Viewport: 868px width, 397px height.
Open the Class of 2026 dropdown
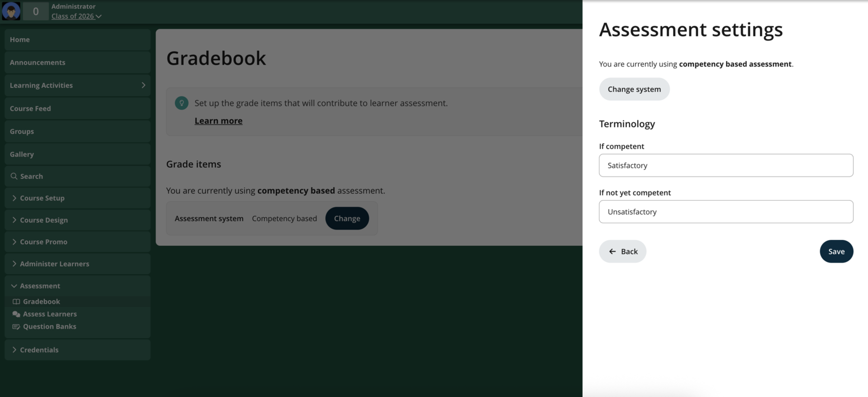(x=76, y=16)
